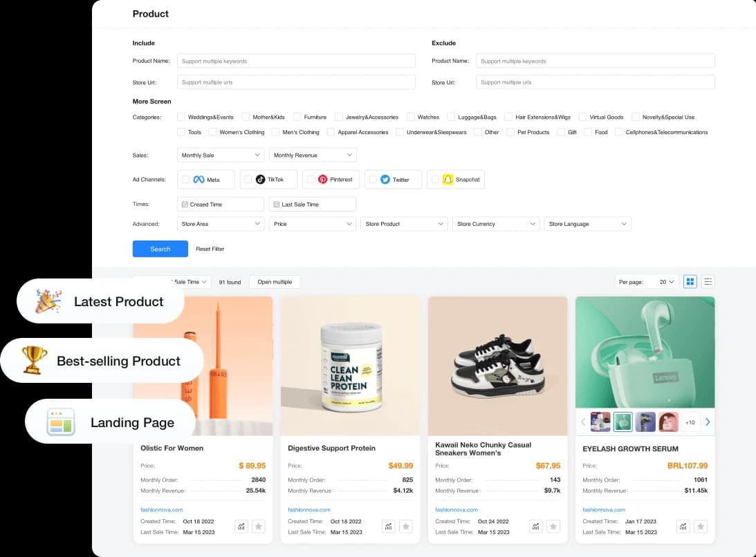Select Women's Clothing category checkbox
Image resolution: width=756 pixels, height=557 pixels.
coord(212,132)
